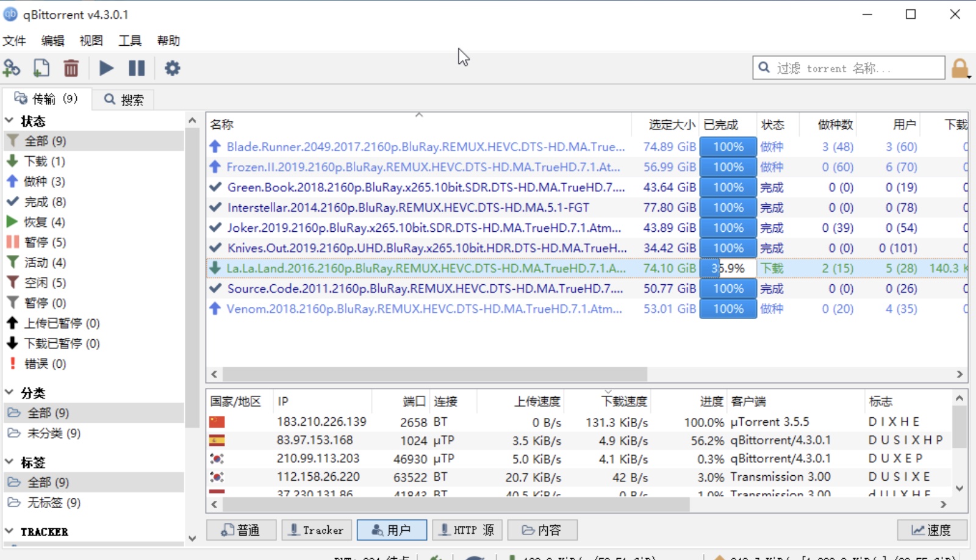Select the Green.Book.2018 torrent
The image size is (976, 560).
pyautogui.click(x=587, y=187)
